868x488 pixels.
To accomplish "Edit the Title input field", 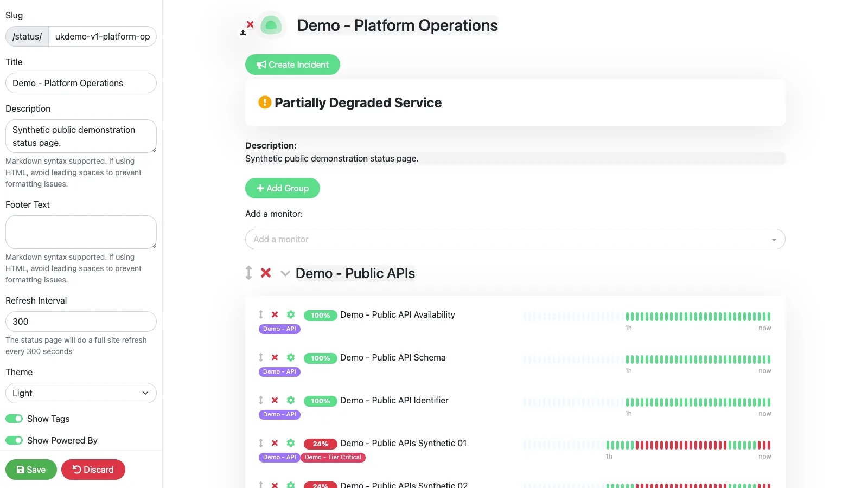I will [x=81, y=83].
